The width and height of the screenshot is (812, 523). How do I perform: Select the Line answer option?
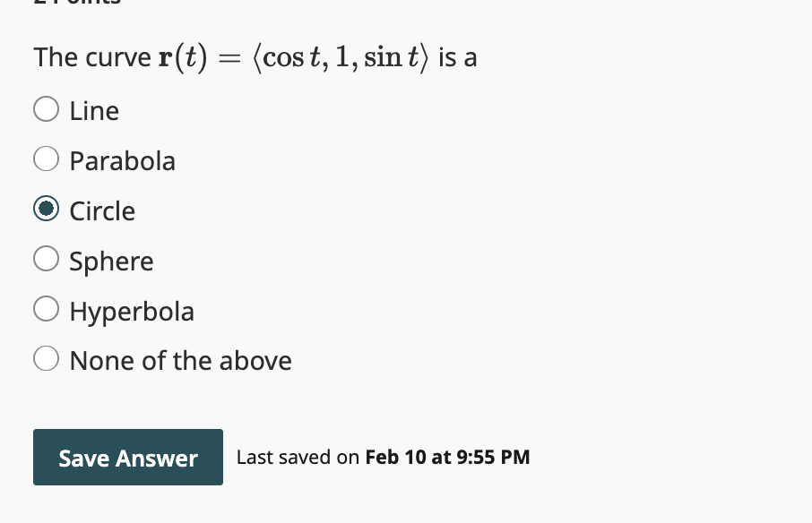point(46,108)
